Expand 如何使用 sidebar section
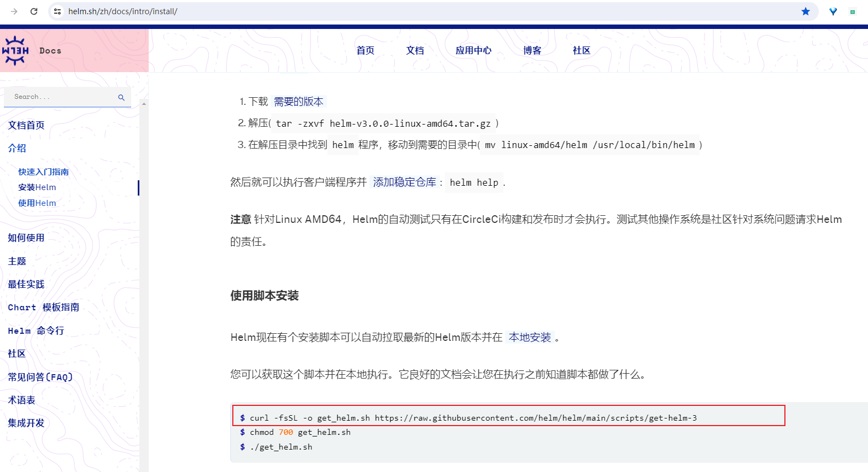 pyautogui.click(x=26, y=238)
